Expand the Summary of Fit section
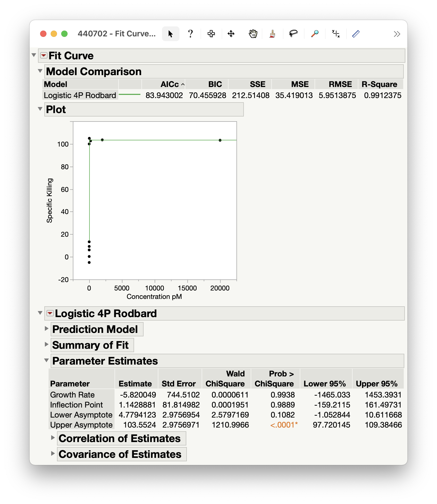Image resolution: width=437 pixels, height=504 pixels. (x=47, y=345)
